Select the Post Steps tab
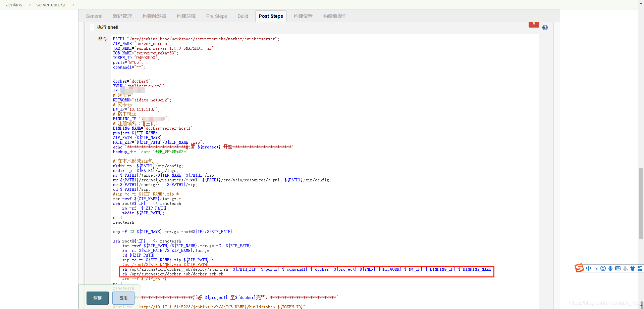This screenshot has width=644, height=309. click(x=271, y=16)
